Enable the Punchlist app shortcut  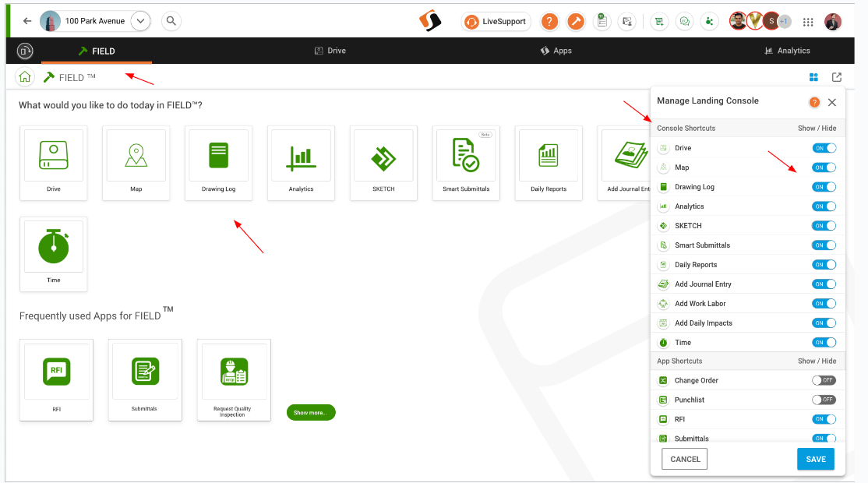(x=824, y=400)
